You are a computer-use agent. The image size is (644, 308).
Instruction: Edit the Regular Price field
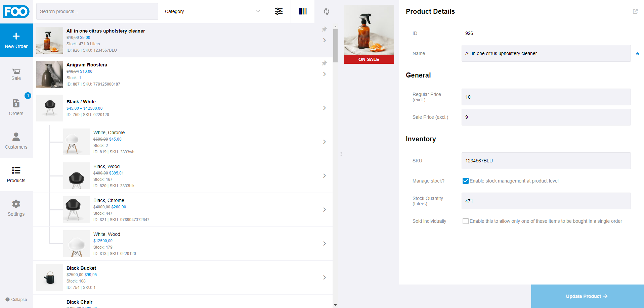click(x=546, y=97)
